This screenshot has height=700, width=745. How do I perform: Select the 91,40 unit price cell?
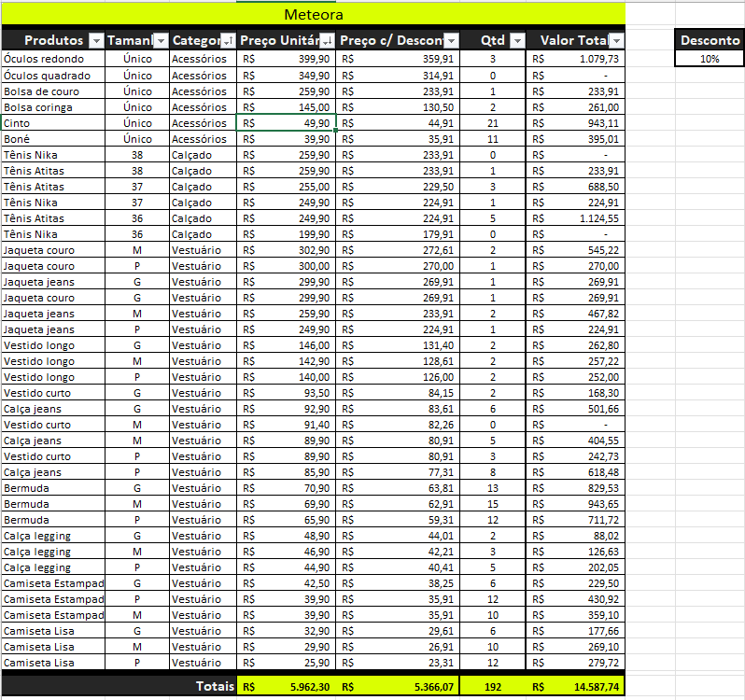click(x=286, y=425)
